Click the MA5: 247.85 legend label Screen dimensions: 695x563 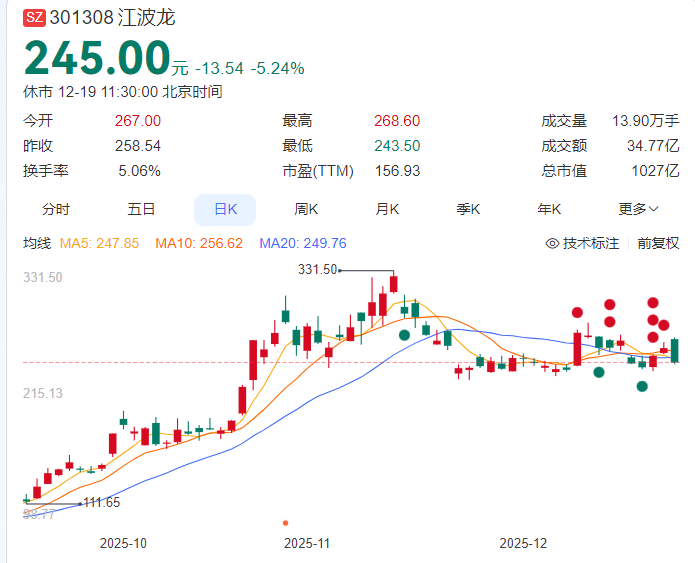click(99, 243)
